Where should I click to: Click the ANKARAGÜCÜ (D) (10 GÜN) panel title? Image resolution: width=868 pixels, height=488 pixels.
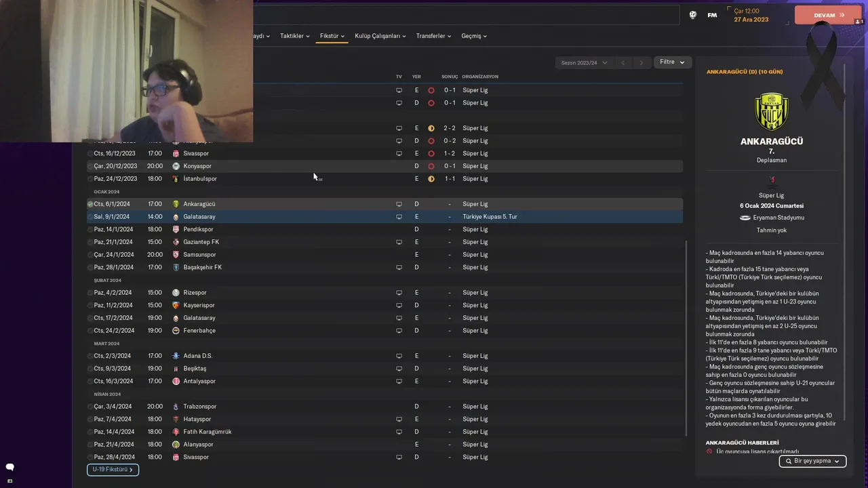point(745,72)
